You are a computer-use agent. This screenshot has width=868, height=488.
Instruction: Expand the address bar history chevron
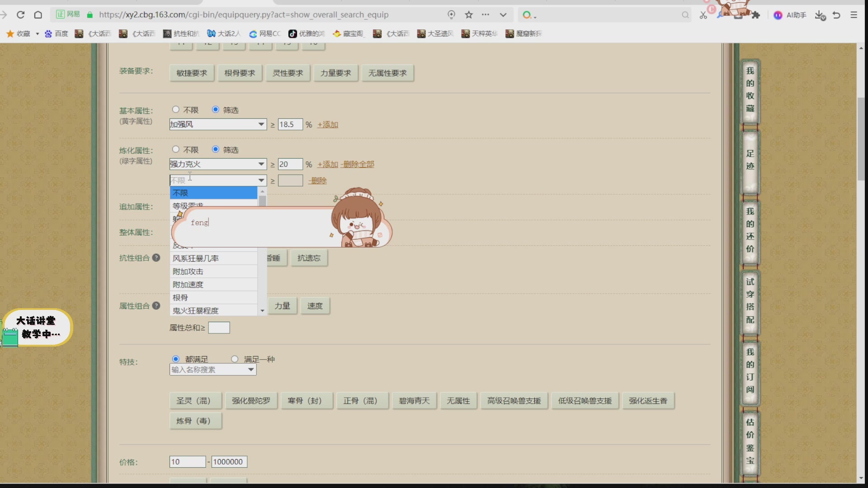coord(503,15)
